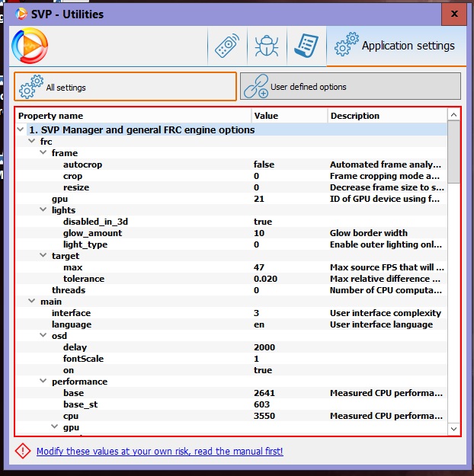
Task: Click the cpu value 3550
Action: [x=264, y=416]
